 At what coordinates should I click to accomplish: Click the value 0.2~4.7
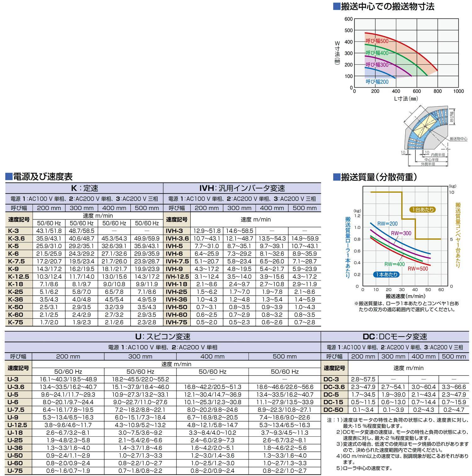(x=454, y=410)
